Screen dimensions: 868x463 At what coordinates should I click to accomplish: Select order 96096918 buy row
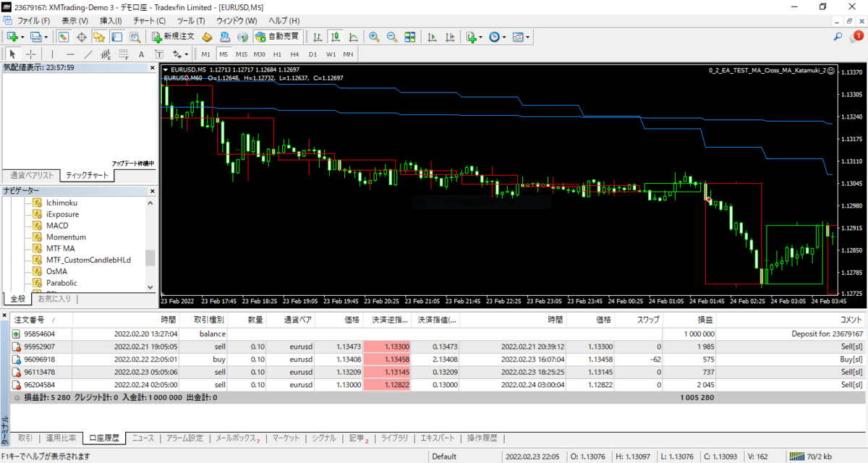click(x=438, y=359)
